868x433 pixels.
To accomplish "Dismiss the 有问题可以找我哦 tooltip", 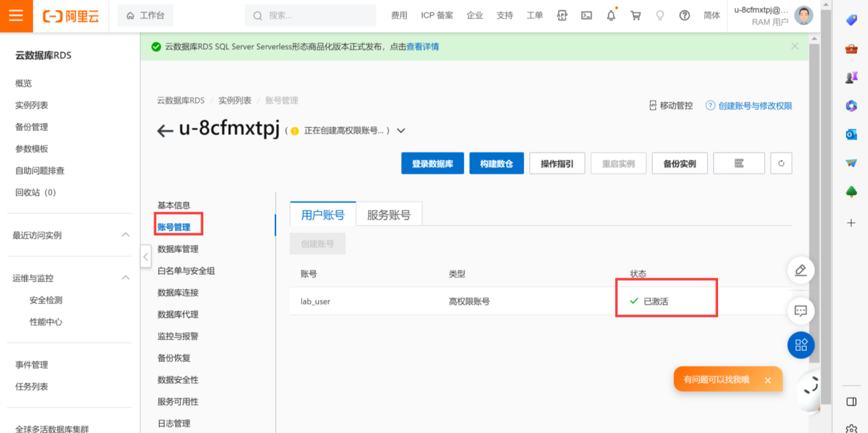I will pos(768,380).
